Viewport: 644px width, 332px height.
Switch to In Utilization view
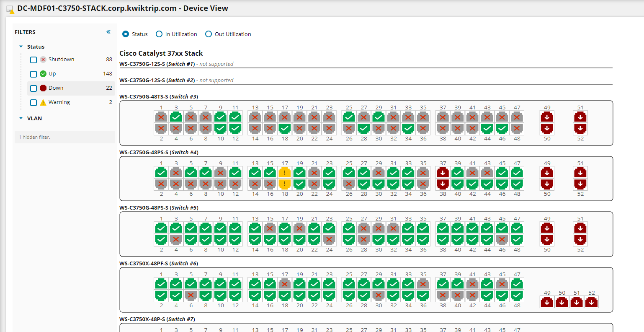(x=159, y=34)
